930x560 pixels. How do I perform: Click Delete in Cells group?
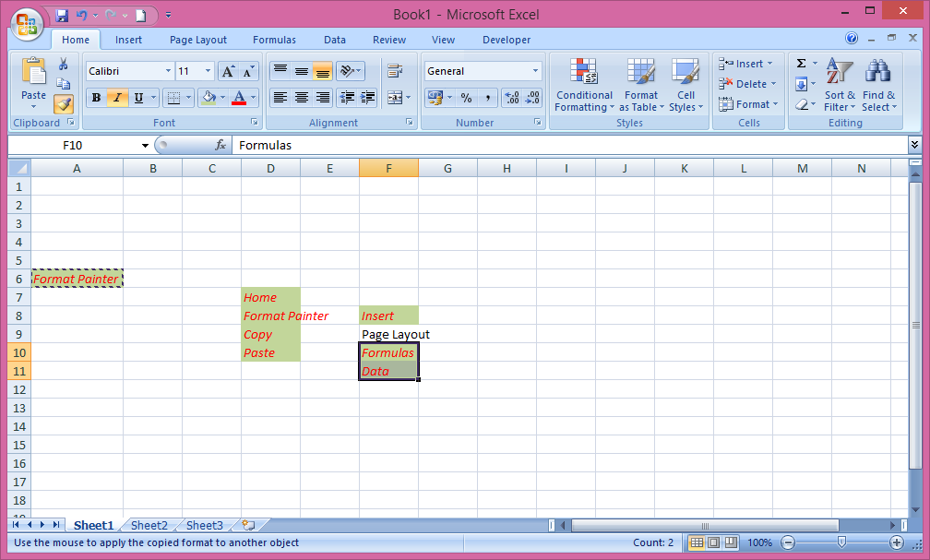click(746, 84)
